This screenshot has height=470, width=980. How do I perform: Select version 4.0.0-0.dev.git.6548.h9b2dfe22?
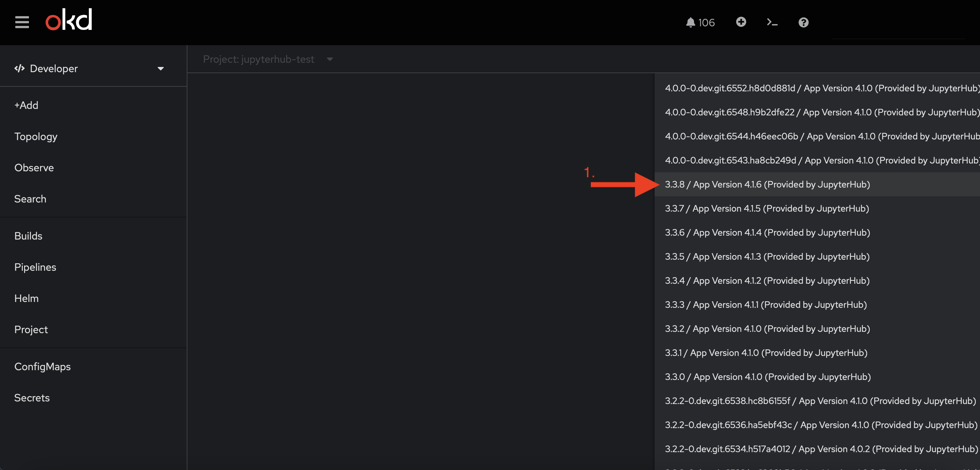click(x=817, y=112)
